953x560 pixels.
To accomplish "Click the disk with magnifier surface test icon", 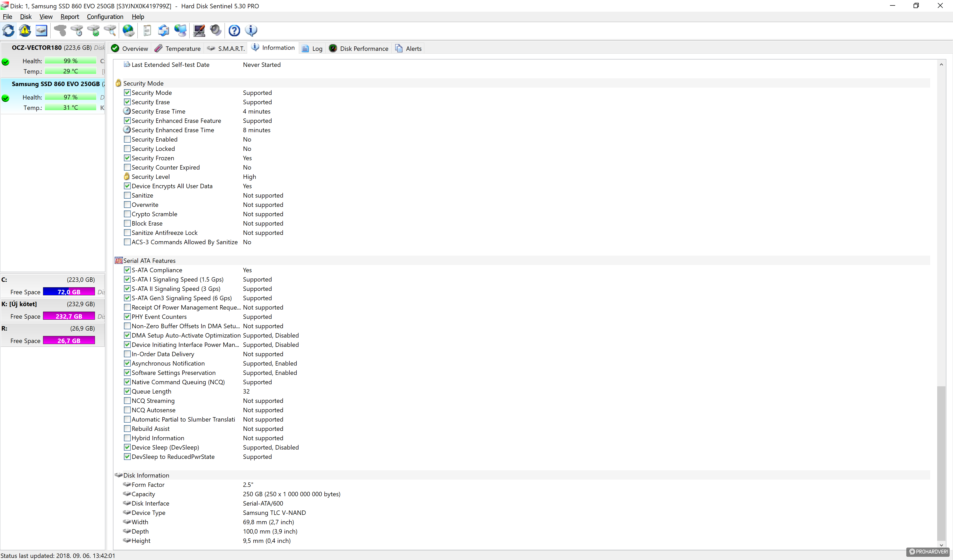I will pos(110,30).
